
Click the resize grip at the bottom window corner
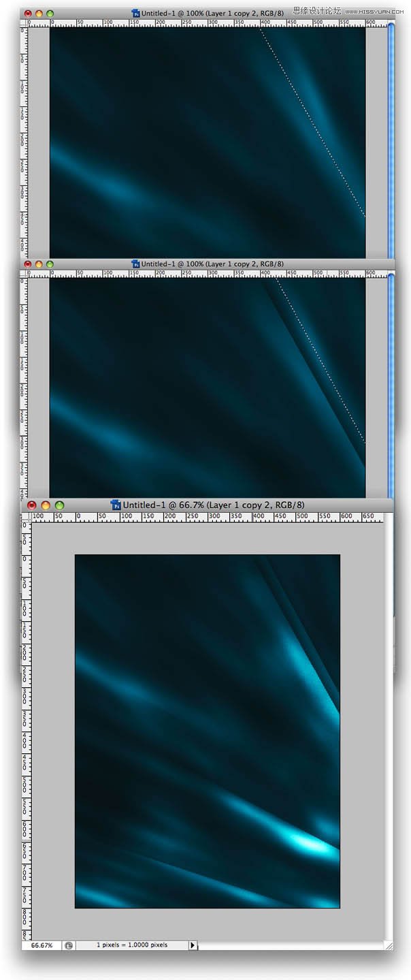389,945
